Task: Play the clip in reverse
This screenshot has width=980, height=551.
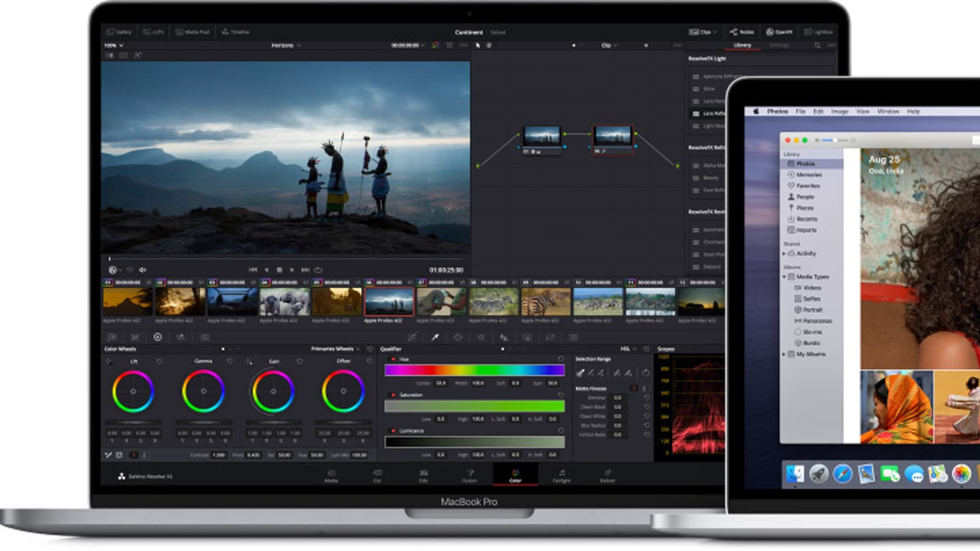Action: [x=266, y=270]
